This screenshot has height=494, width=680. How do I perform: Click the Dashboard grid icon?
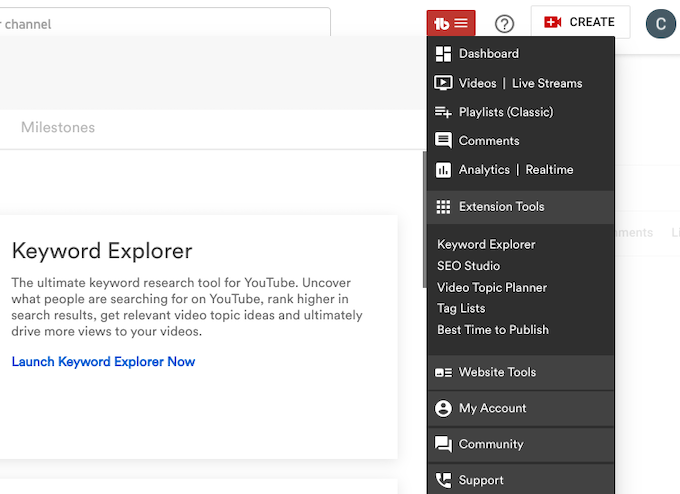[x=443, y=54]
